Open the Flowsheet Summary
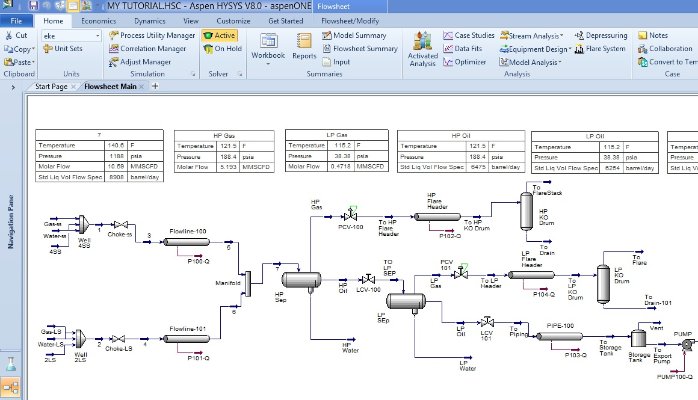Screen dimensions: 698x400 360,48
